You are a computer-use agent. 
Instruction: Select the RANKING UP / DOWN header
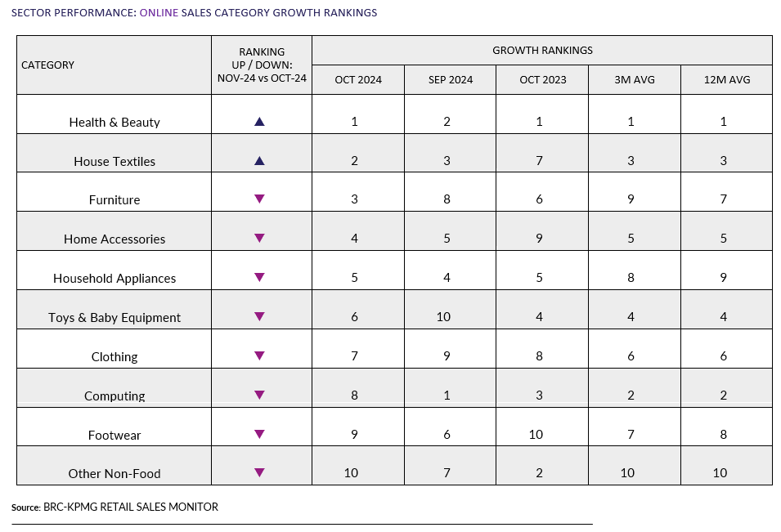262,65
